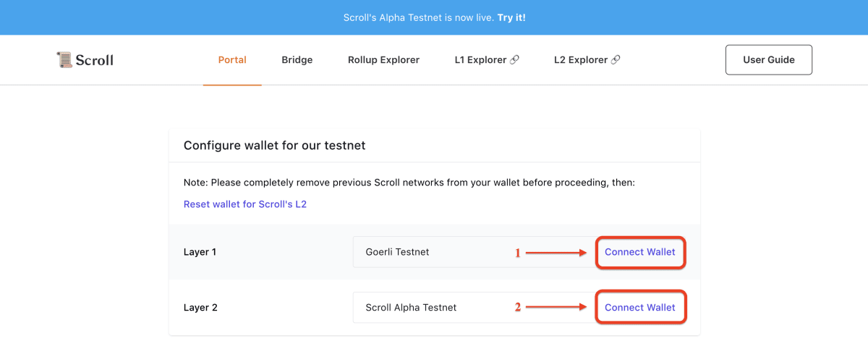This screenshot has width=868, height=357.
Task: Click "Reset wallet for Scroll's L2" link
Action: click(x=245, y=204)
